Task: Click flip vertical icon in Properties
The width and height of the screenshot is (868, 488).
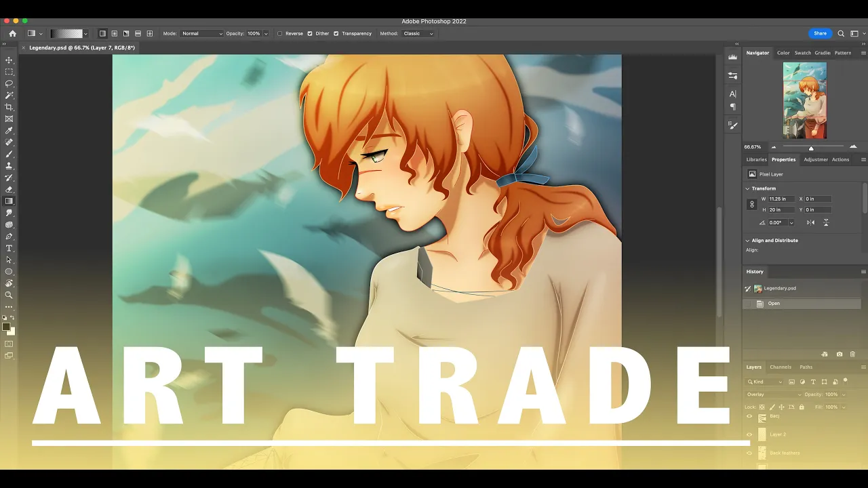Action: click(826, 222)
